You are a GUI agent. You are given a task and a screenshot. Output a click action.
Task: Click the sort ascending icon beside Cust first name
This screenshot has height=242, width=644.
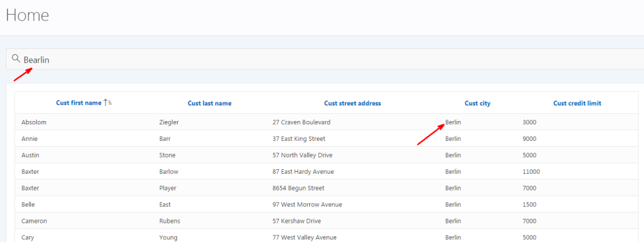point(108,103)
